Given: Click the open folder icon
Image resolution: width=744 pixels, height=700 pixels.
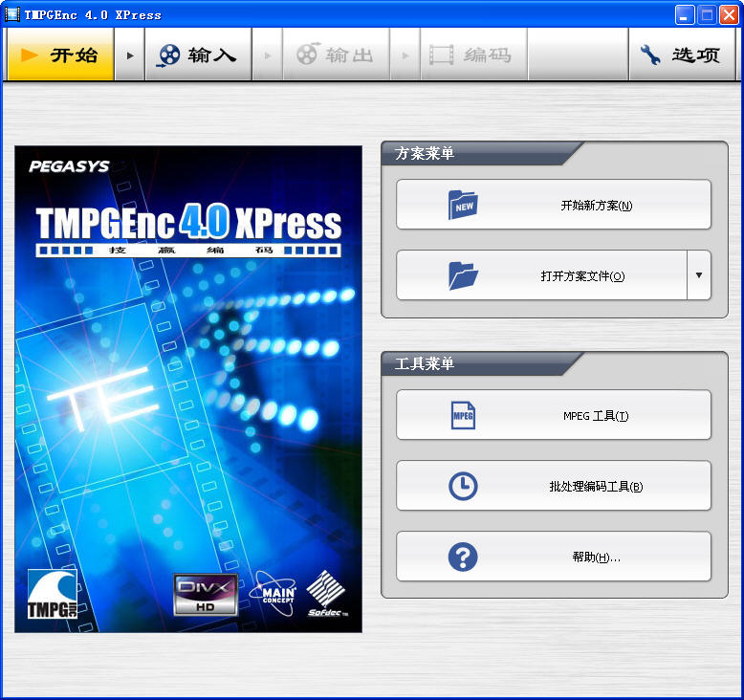Looking at the screenshot, I should tap(463, 275).
